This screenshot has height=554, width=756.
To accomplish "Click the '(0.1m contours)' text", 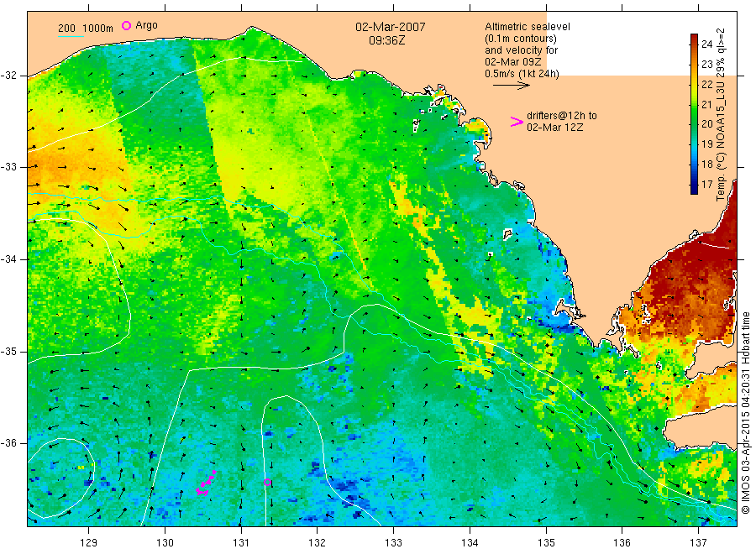I will point(520,39).
